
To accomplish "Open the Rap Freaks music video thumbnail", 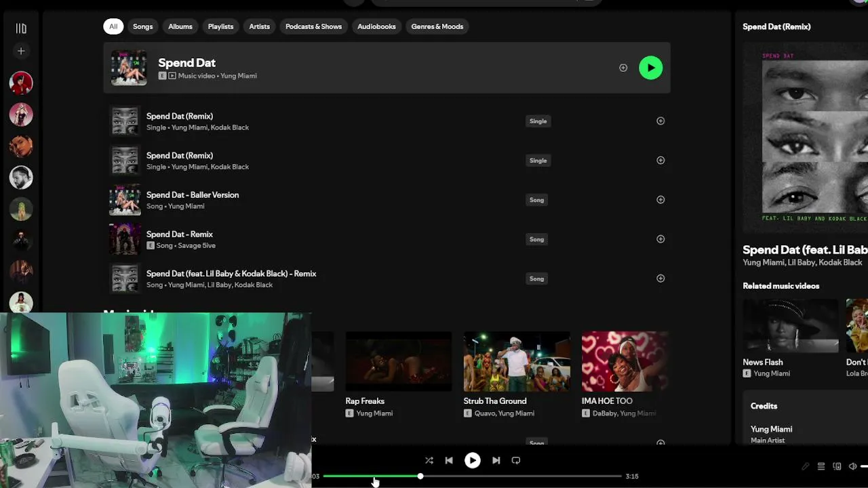I will click(399, 361).
